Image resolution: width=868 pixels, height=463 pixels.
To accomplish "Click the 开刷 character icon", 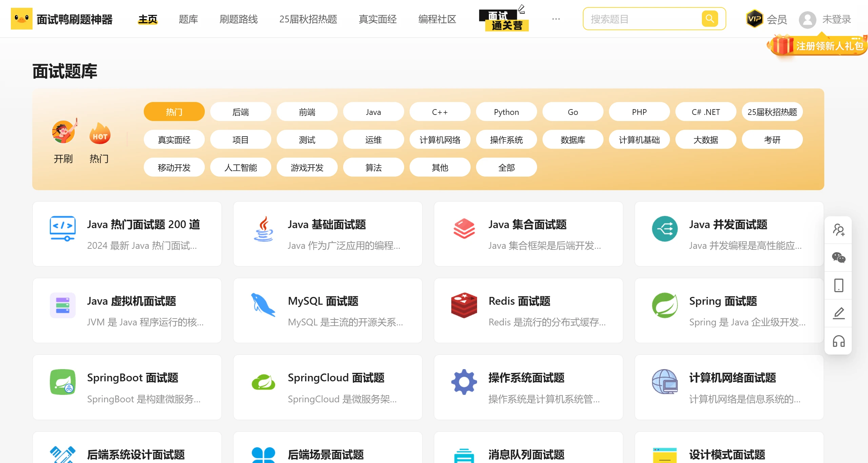I will (x=64, y=131).
